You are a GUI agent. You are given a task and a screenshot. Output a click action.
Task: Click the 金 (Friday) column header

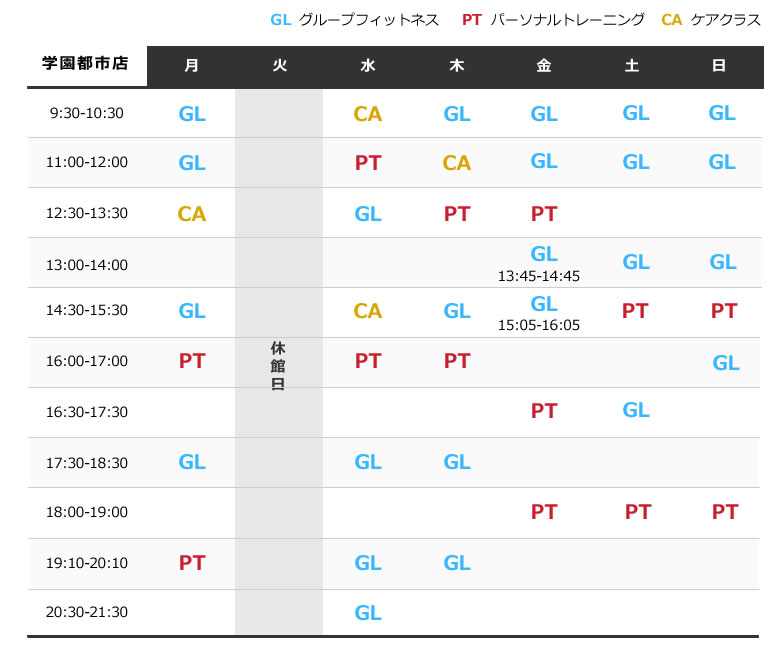click(544, 66)
